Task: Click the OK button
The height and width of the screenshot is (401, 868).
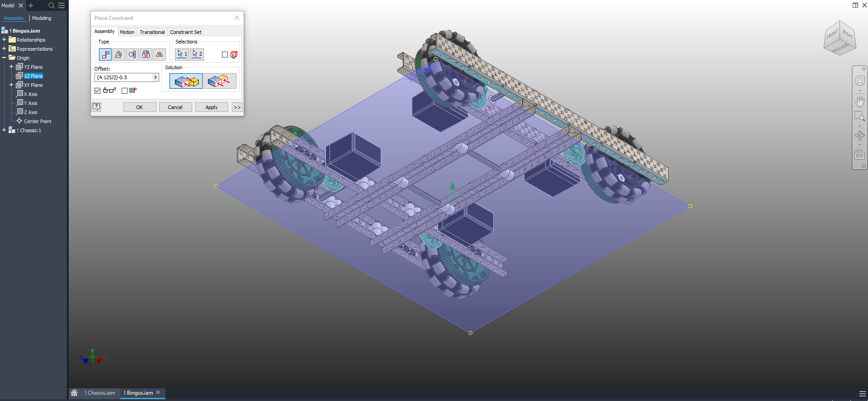Action: 140,107
